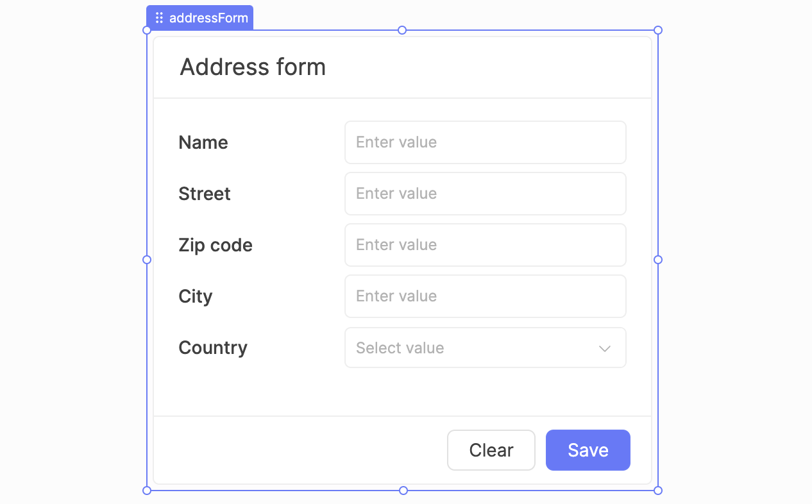Click the Clear button
This screenshot has width=812, height=504.
click(x=491, y=450)
